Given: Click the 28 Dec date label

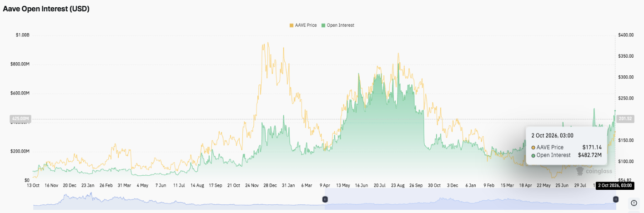Looking at the screenshot, I should click(270, 185).
